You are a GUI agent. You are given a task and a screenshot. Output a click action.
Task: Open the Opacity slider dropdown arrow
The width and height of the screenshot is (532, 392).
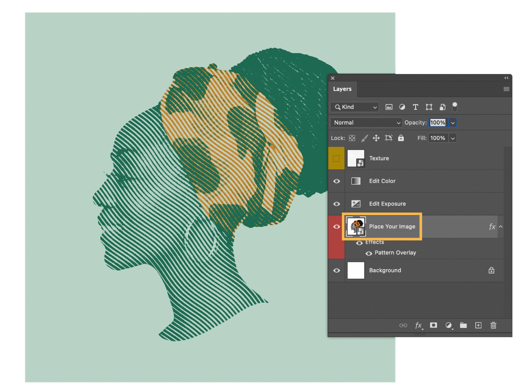click(x=453, y=123)
